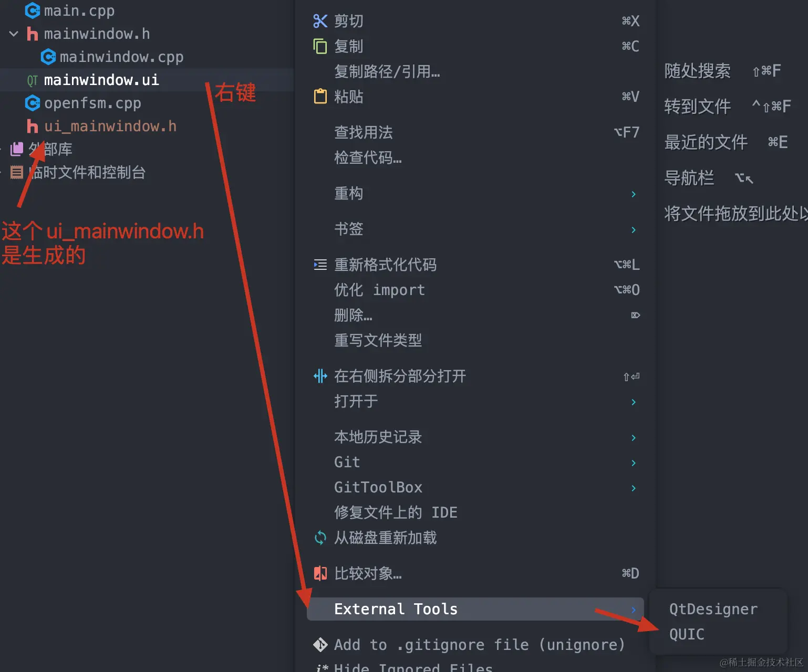Click the C++ file icon beside main.cpp
Viewport: 808px width, 672px height.
point(32,10)
